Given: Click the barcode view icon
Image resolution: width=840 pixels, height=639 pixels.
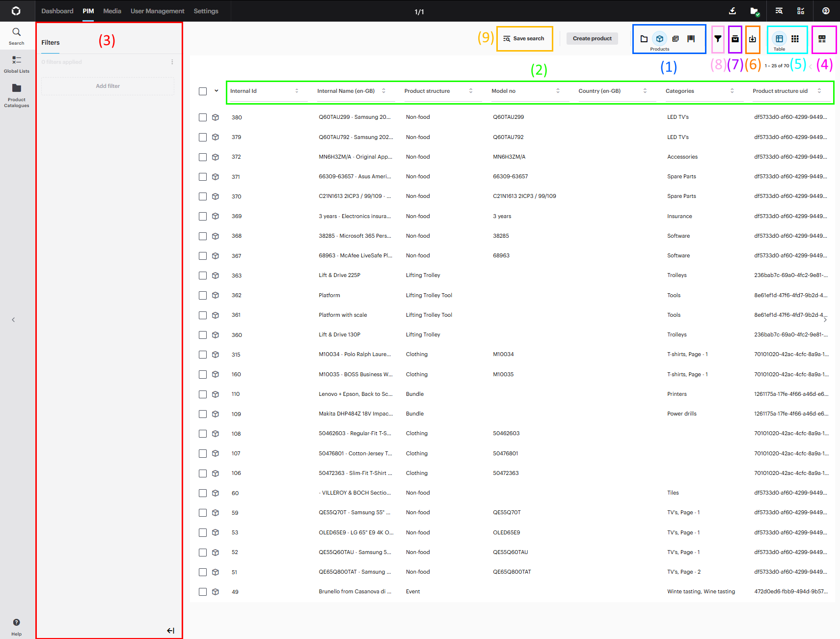Looking at the screenshot, I should click(x=691, y=39).
